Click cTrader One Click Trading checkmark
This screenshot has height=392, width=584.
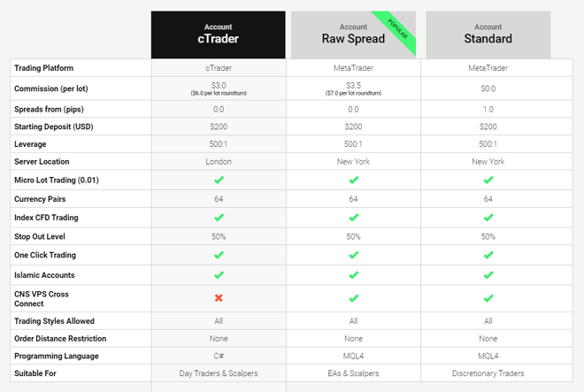pos(219,255)
